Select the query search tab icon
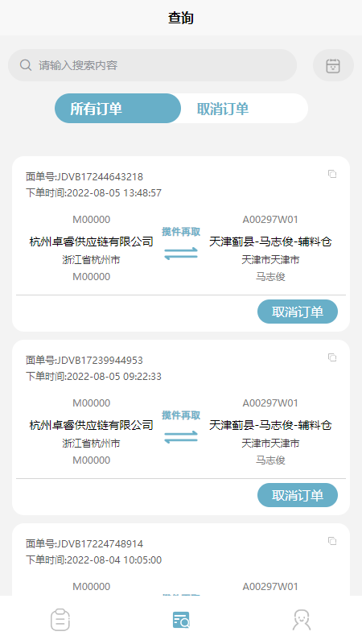Viewport: 362px width, 644px height. point(181,620)
